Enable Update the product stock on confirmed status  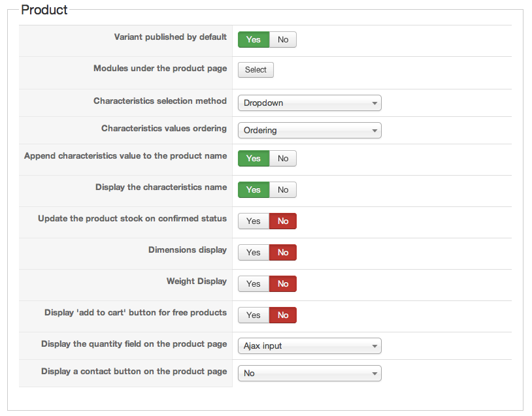(254, 221)
